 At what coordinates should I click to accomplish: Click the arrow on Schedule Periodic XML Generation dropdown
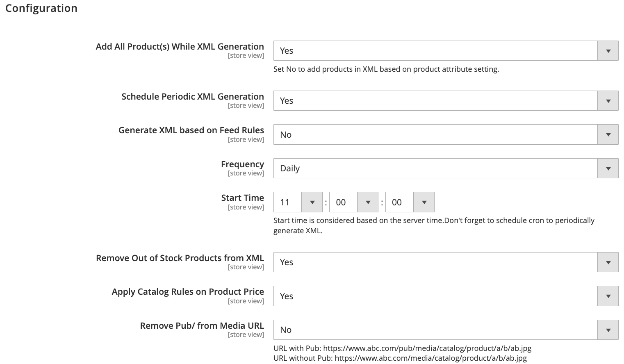(x=608, y=100)
